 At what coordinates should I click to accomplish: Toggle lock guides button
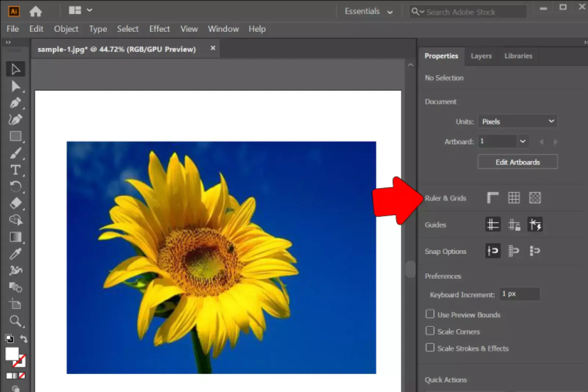(x=514, y=224)
